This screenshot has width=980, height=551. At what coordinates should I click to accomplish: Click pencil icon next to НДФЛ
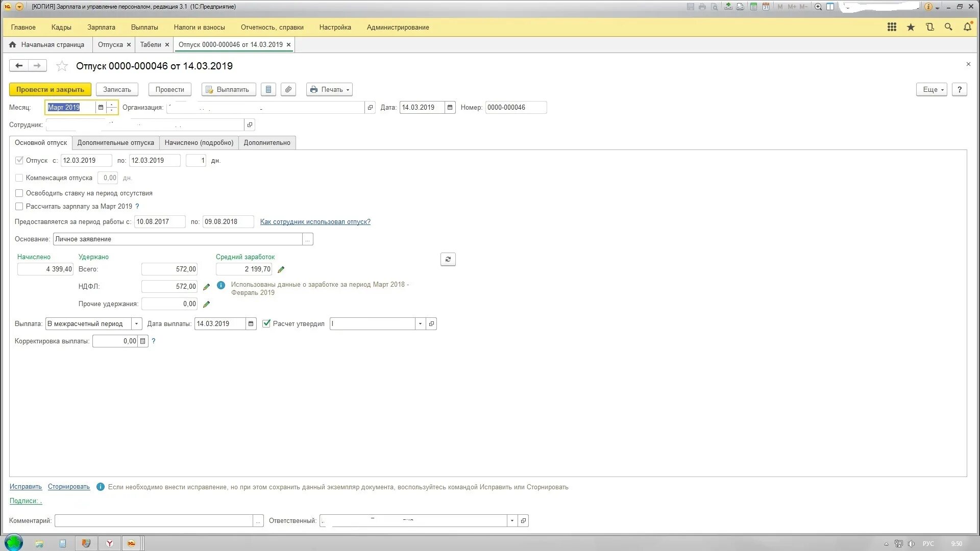click(x=206, y=287)
